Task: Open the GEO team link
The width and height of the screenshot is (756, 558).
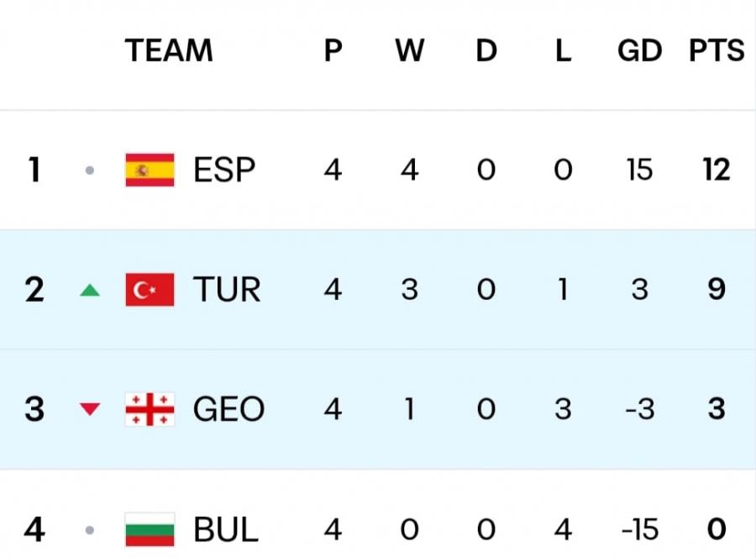Action: 228,409
